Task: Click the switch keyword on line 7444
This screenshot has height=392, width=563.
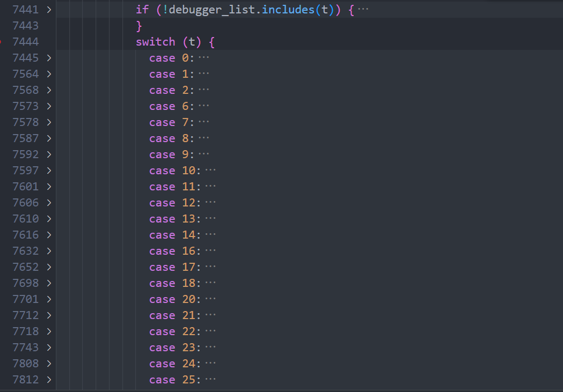Action: coord(156,42)
